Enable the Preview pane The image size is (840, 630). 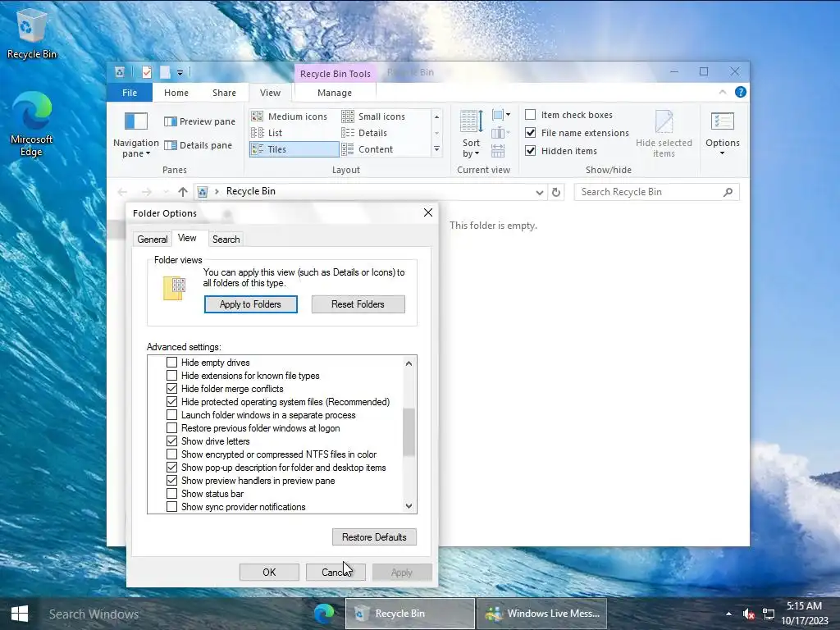pyautogui.click(x=199, y=121)
